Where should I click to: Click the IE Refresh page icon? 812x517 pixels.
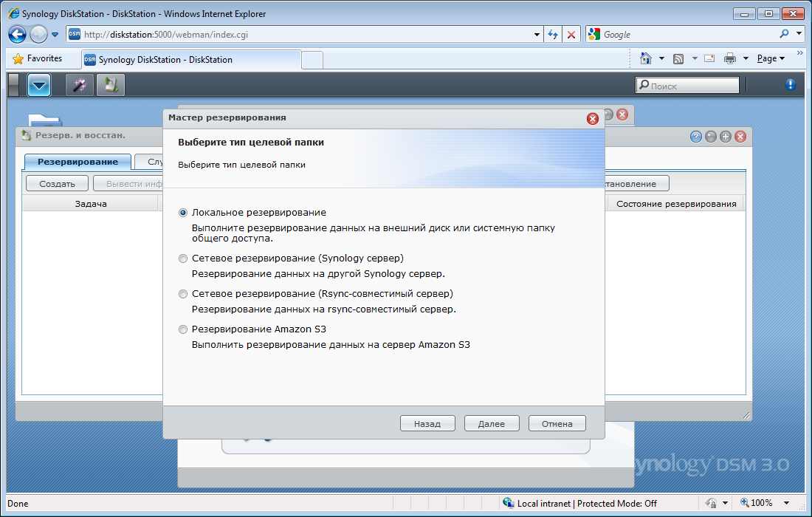553,35
